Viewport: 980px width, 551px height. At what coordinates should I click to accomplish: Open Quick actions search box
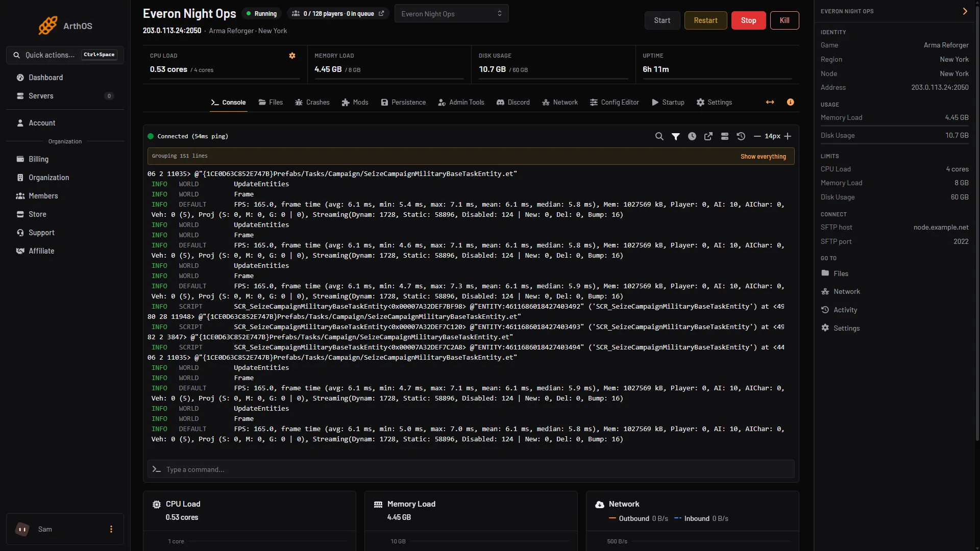pyautogui.click(x=65, y=55)
